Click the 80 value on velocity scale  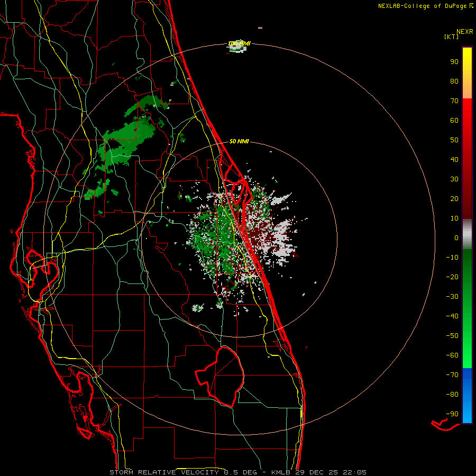pyautogui.click(x=454, y=81)
